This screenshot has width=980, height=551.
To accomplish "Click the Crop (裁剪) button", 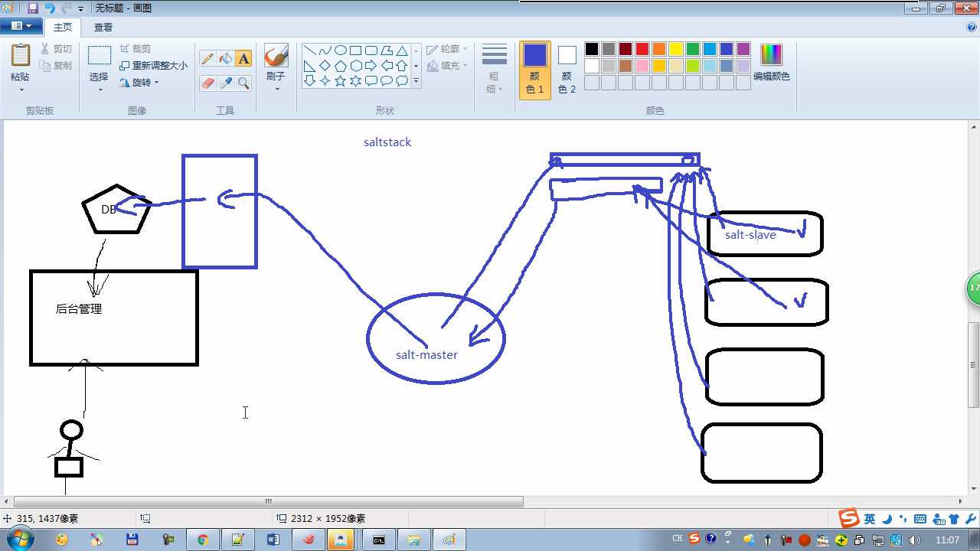I will [136, 49].
